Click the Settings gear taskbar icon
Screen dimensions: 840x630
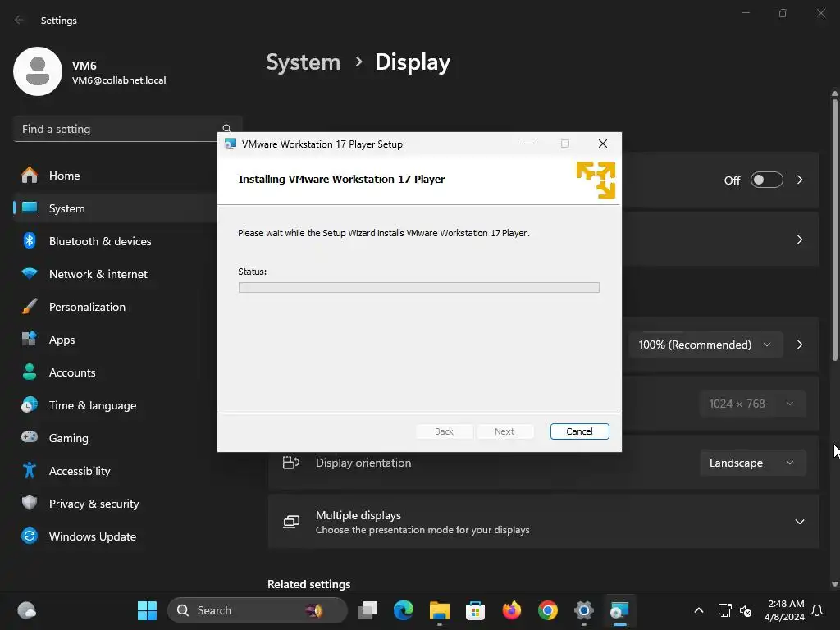coord(584,610)
